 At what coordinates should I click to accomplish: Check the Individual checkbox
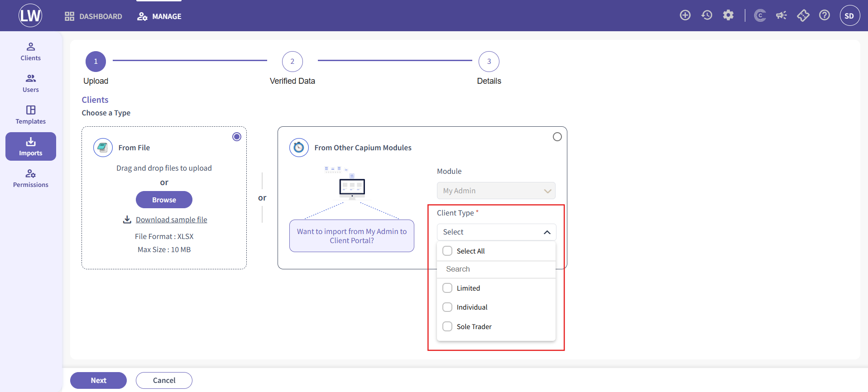tap(447, 307)
